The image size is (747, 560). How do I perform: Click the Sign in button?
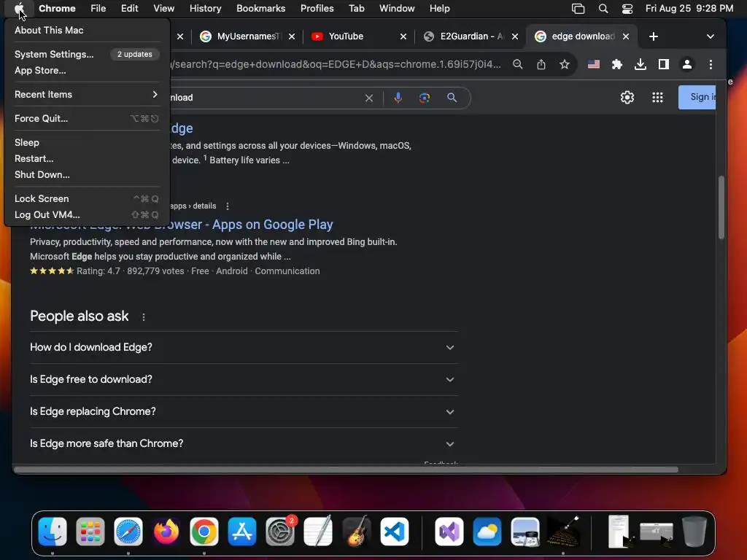click(x=697, y=97)
